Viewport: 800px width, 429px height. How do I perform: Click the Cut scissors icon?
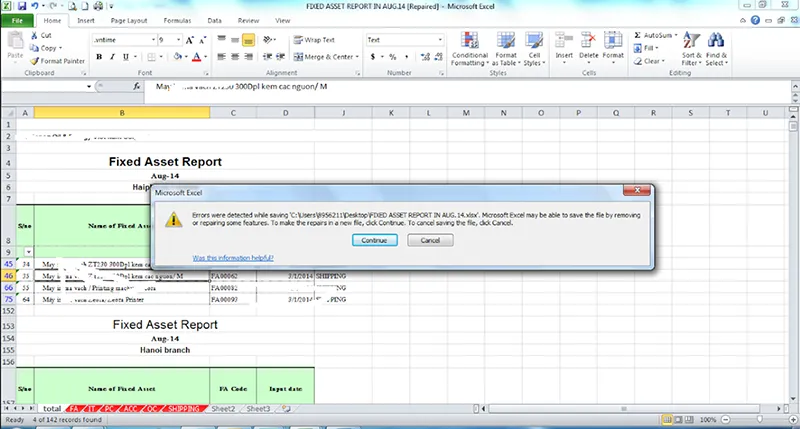pos(34,35)
